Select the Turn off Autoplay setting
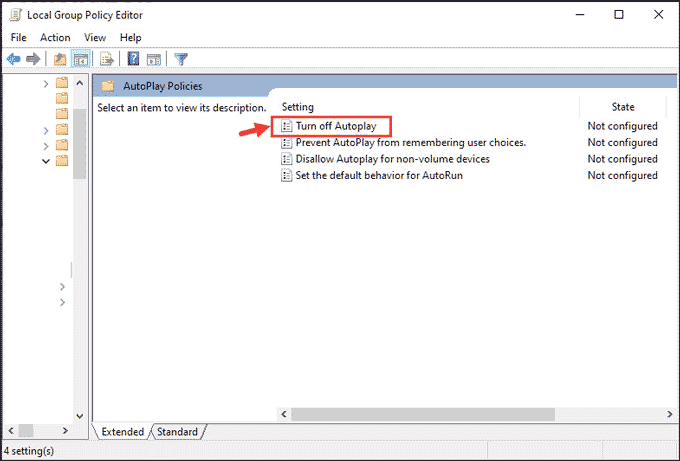This screenshot has height=461, width=680. 336,126
